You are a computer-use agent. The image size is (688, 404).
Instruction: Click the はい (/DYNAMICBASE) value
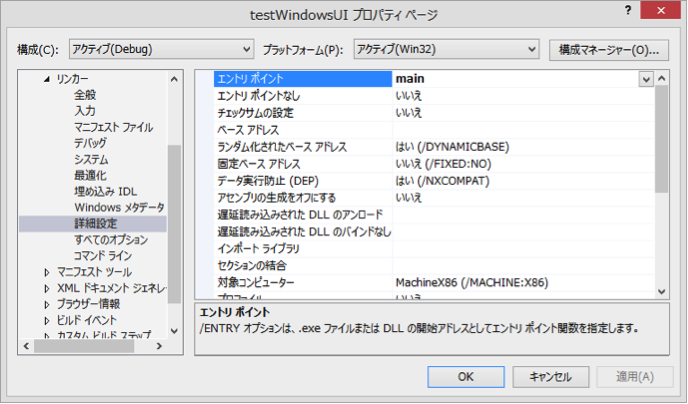(452, 147)
